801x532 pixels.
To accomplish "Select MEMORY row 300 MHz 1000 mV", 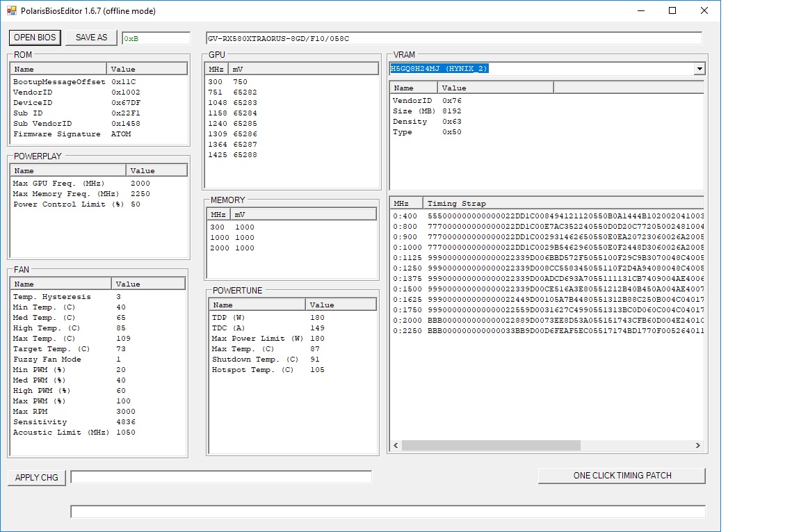I will point(292,227).
